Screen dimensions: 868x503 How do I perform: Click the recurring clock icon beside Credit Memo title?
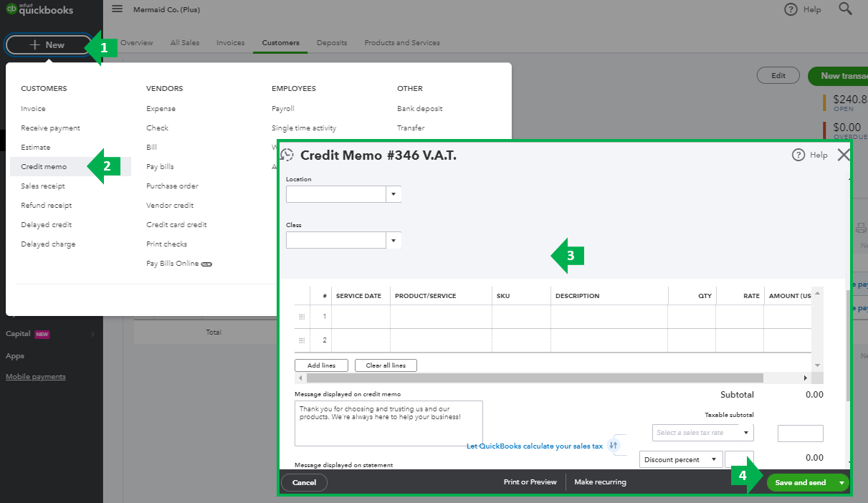coord(287,155)
